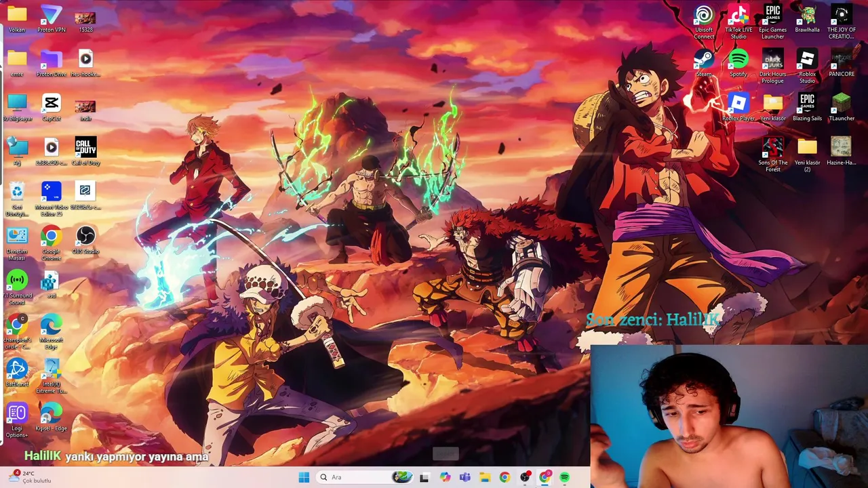
Task: Open Brawlhalla game shortcut
Action: [807, 18]
